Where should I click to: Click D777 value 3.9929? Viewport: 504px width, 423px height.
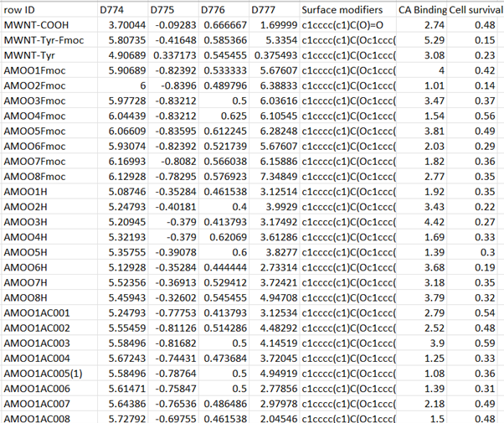pyautogui.click(x=275, y=207)
